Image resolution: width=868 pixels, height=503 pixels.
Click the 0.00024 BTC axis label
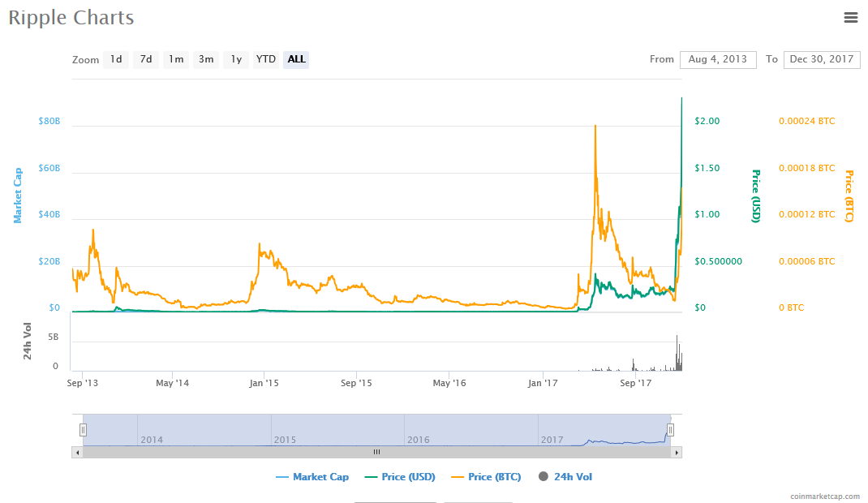(x=807, y=121)
